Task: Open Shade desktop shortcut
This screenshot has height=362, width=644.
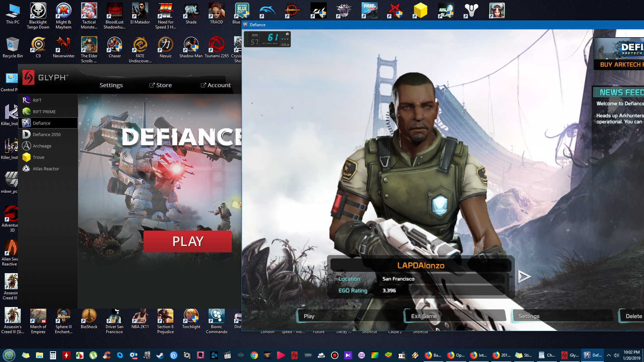Action: [191, 14]
